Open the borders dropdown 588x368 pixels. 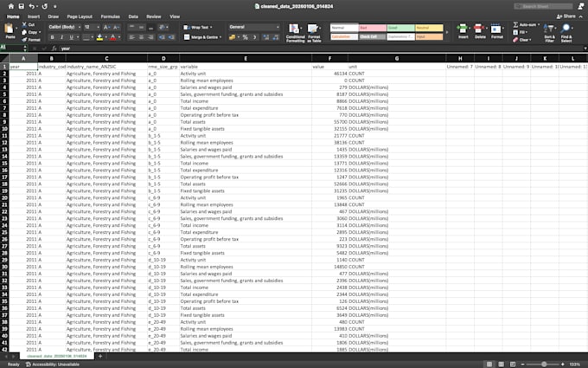(93, 37)
